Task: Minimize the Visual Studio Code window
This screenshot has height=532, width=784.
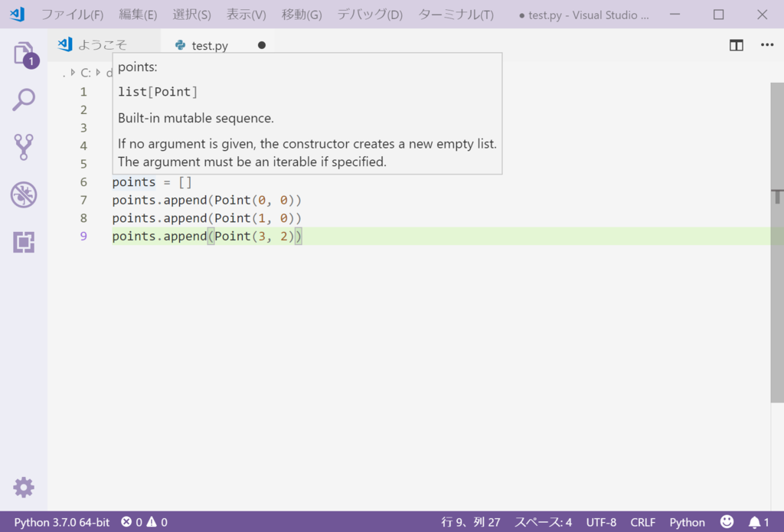Action: pos(675,15)
